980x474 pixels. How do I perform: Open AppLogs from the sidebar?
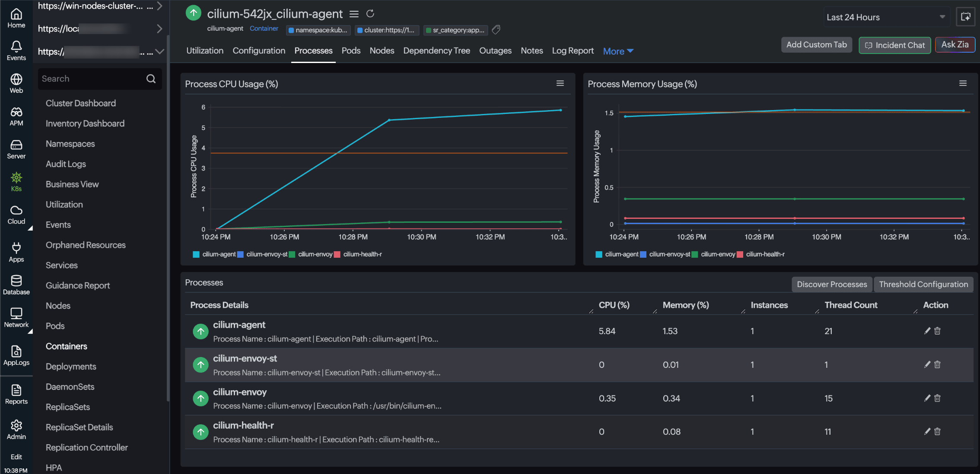16,356
